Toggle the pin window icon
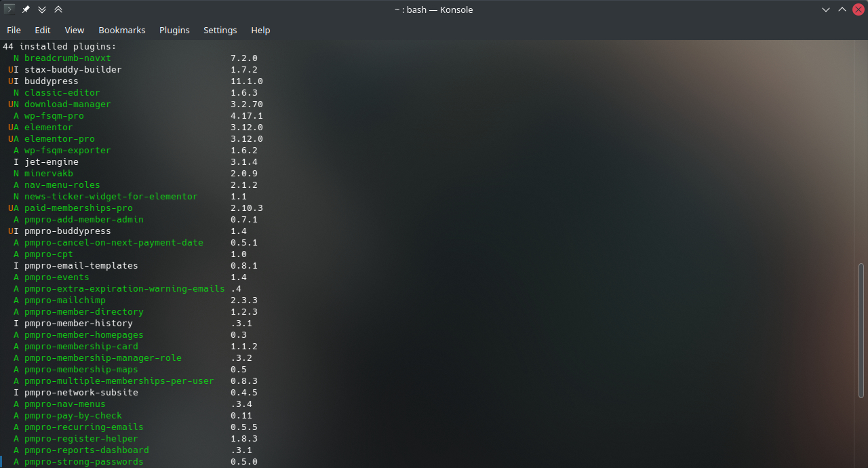This screenshot has height=468, width=868. click(26, 9)
